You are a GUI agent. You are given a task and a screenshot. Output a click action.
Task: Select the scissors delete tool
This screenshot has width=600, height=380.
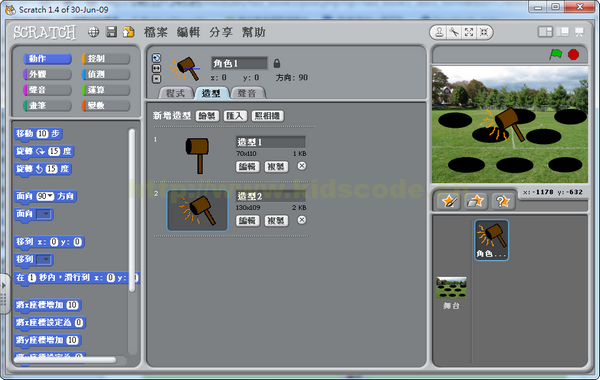(454, 33)
